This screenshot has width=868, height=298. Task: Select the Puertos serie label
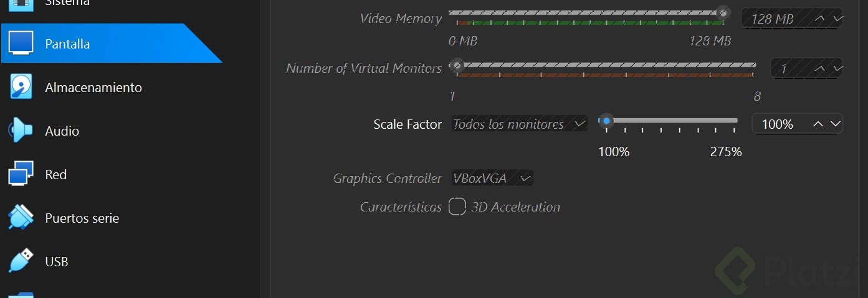tap(82, 218)
